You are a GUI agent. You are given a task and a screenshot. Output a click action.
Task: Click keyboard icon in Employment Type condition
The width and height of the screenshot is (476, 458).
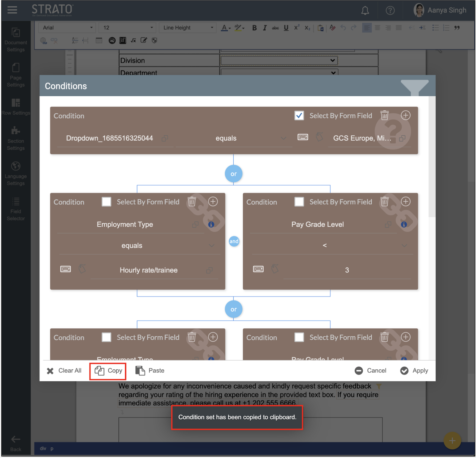[65, 269]
